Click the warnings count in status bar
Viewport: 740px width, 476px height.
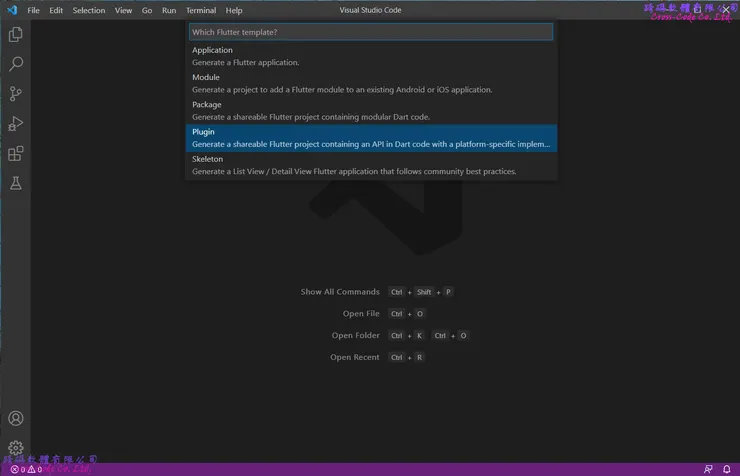click(x=35, y=469)
